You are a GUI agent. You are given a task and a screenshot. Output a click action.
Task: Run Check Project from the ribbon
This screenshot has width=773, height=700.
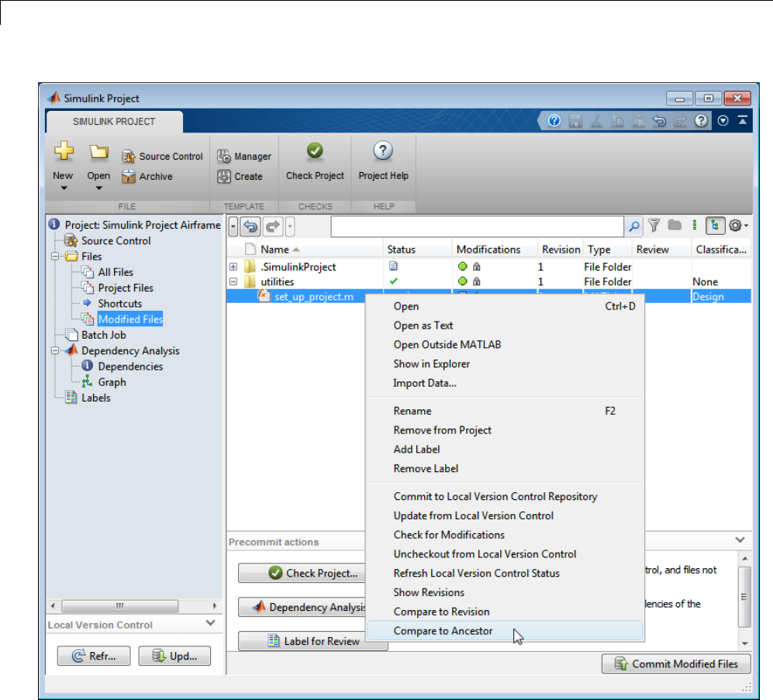coord(315,162)
